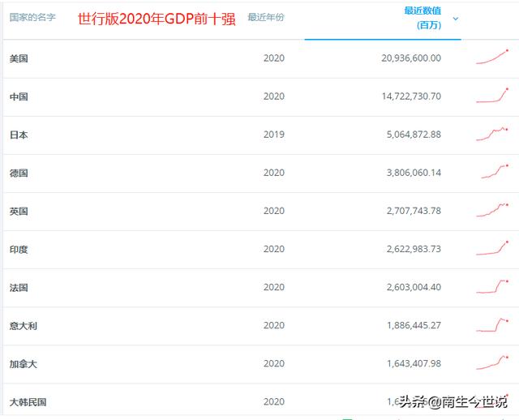
Task: Click the 中国 country name
Action: (x=19, y=96)
